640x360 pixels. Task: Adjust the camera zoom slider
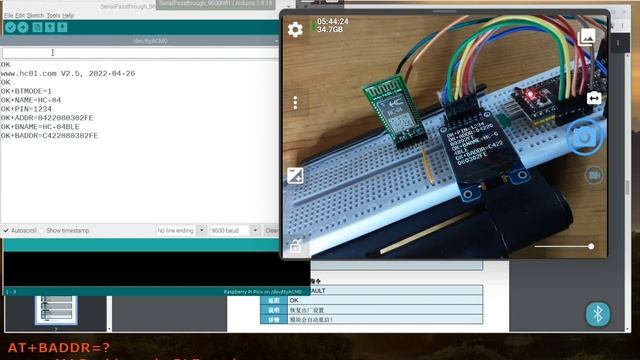tap(564, 247)
